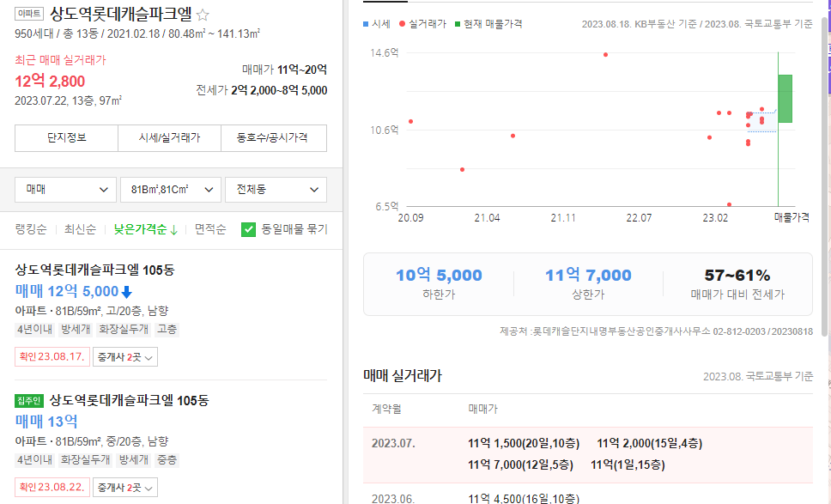
Task: Uncheck the 동일매물 묶기 checkbox
Action: tap(250, 230)
